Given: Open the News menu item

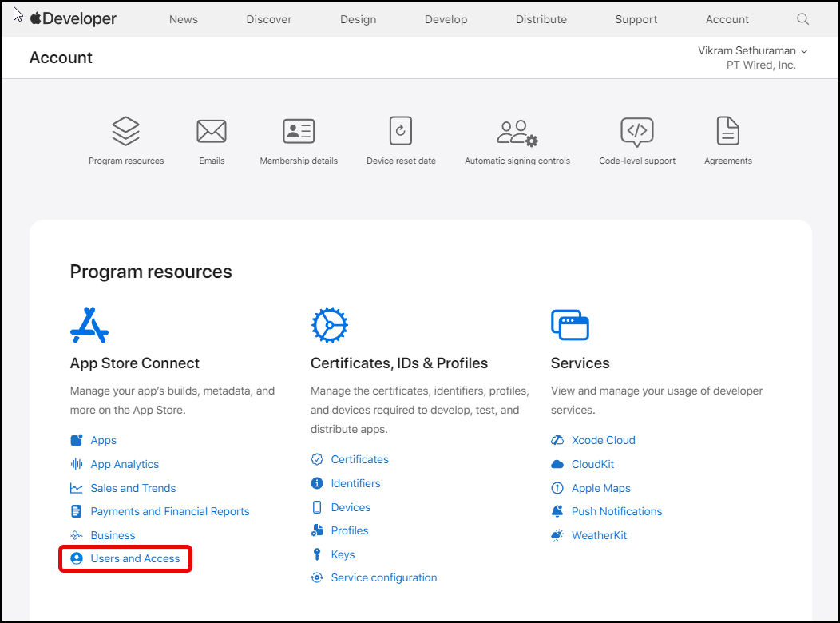Looking at the screenshot, I should (x=183, y=19).
